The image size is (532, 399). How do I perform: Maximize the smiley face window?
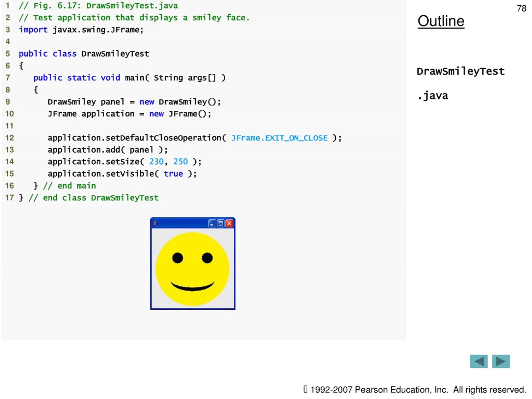click(220, 223)
